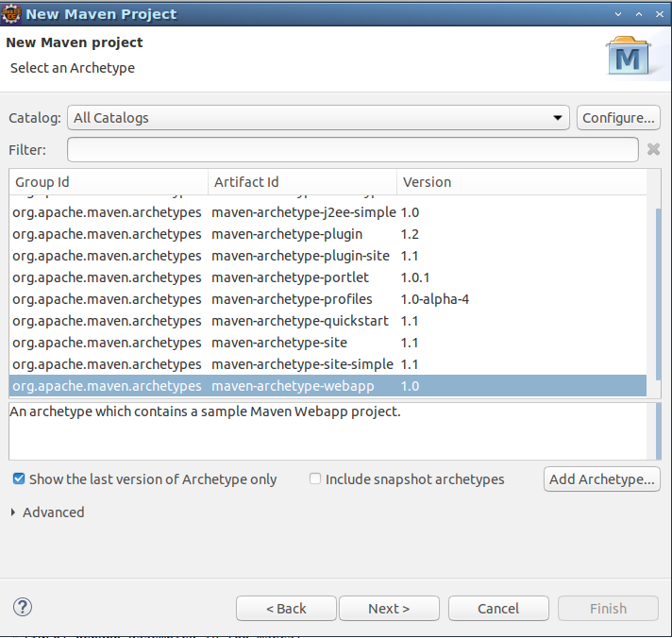Clear the filter with the X icon
Screen dimensions: 672x638
tap(653, 149)
